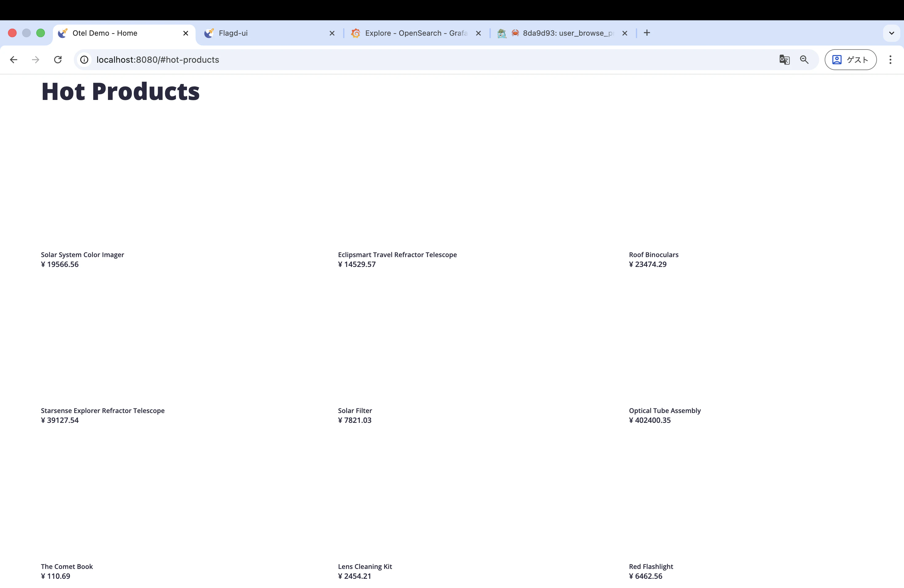Image resolution: width=904 pixels, height=588 pixels.
Task: Click the browser back arrow
Action: 14,60
